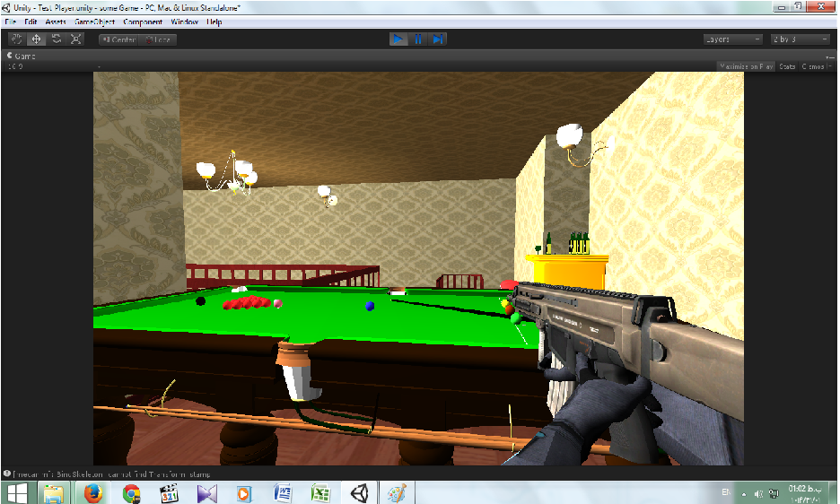Open the Component menu
This screenshot has height=504, width=840.
[x=143, y=21]
